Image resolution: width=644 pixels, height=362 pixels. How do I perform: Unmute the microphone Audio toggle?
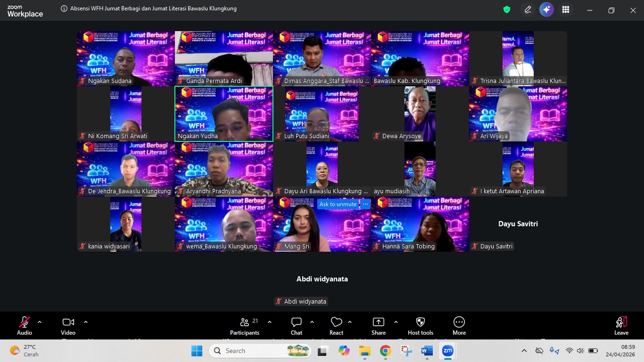tap(25, 322)
